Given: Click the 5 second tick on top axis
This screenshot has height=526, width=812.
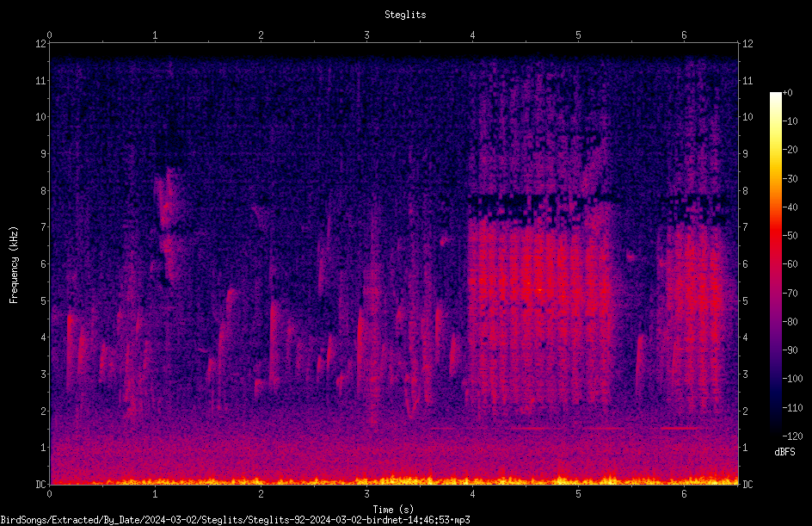Looking at the screenshot, I should (578, 35).
